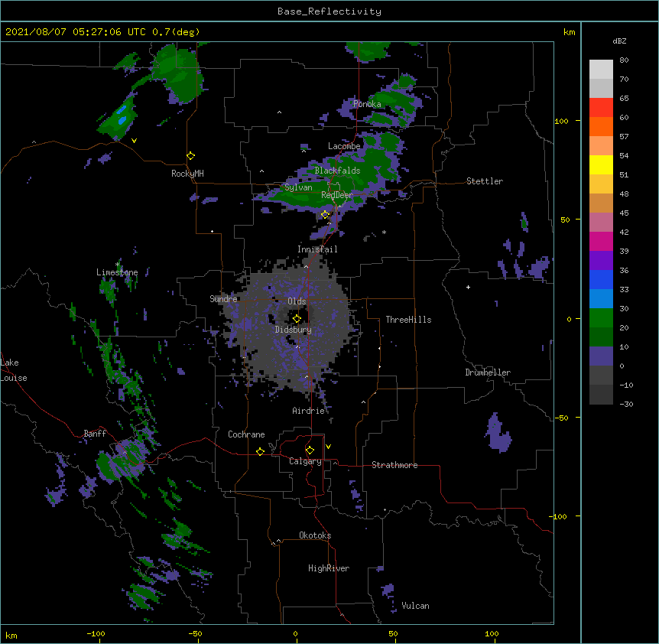
Task: Click the purple 39 dBZ legend color
Action: (601, 261)
